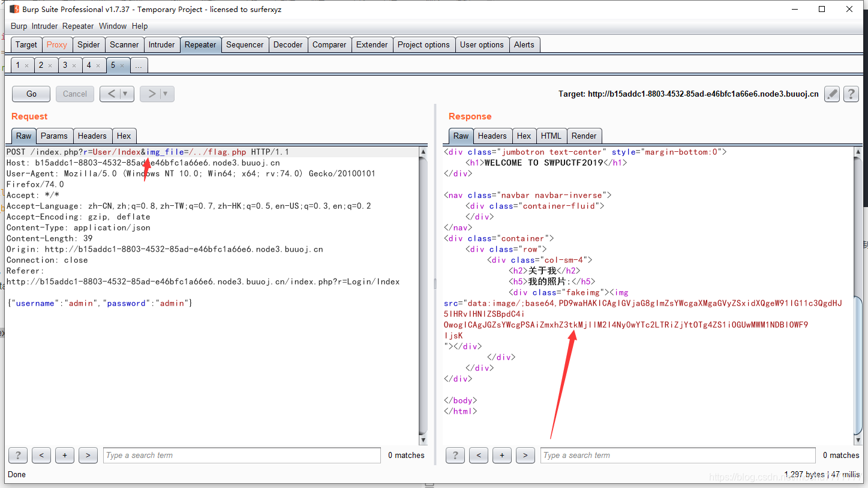This screenshot has width=868, height=488.
Task: Close repeater tab 4
Action: [x=98, y=65]
